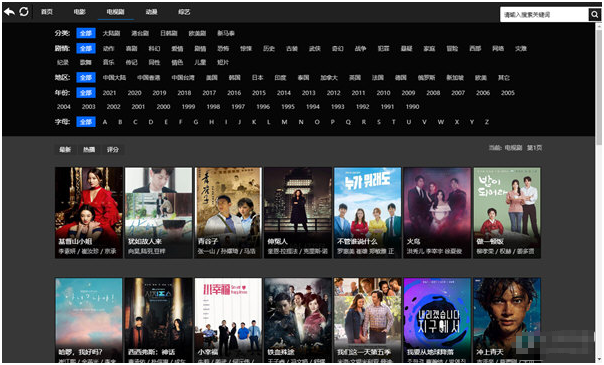Screen dimensions: 604x365
Task: Select 全部 in the 地区 row
Action: pyautogui.click(x=86, y=77)
